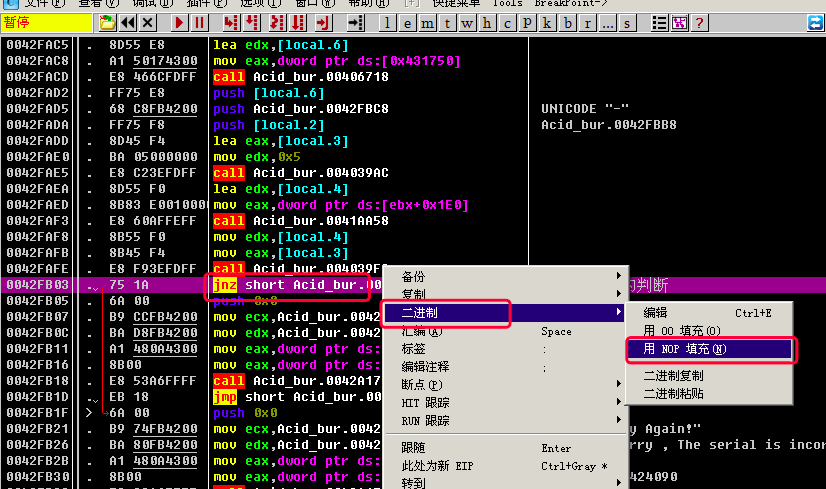826x489 pixels.
Task: Choose 此处为新 EIP menu entry
Action: 505,466
